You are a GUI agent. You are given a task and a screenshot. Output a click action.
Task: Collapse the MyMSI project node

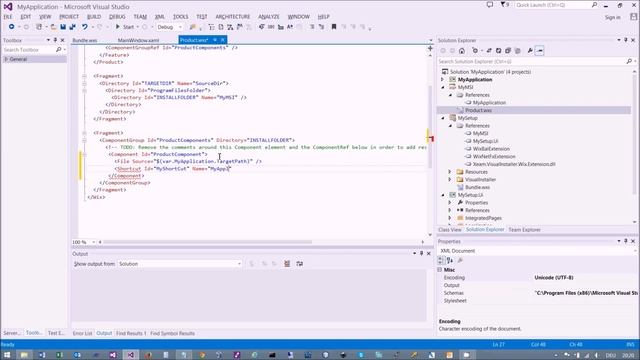click(442, 87)
